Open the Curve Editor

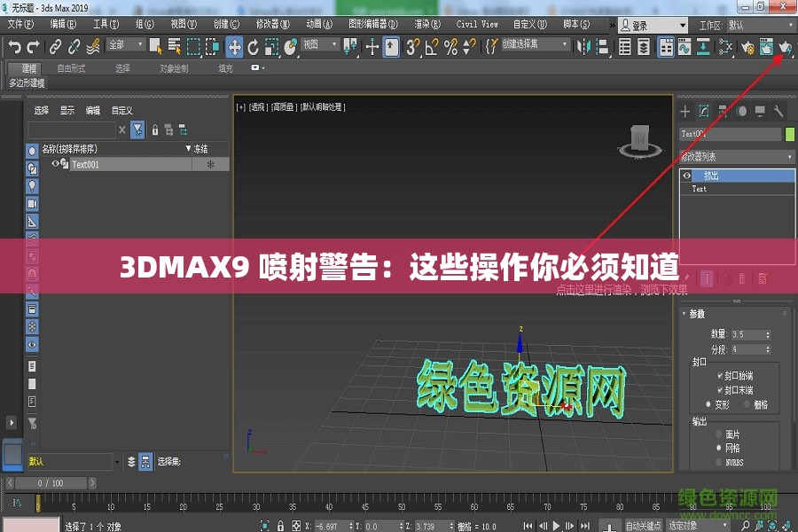pyautogui.click(x=685, y=47)
